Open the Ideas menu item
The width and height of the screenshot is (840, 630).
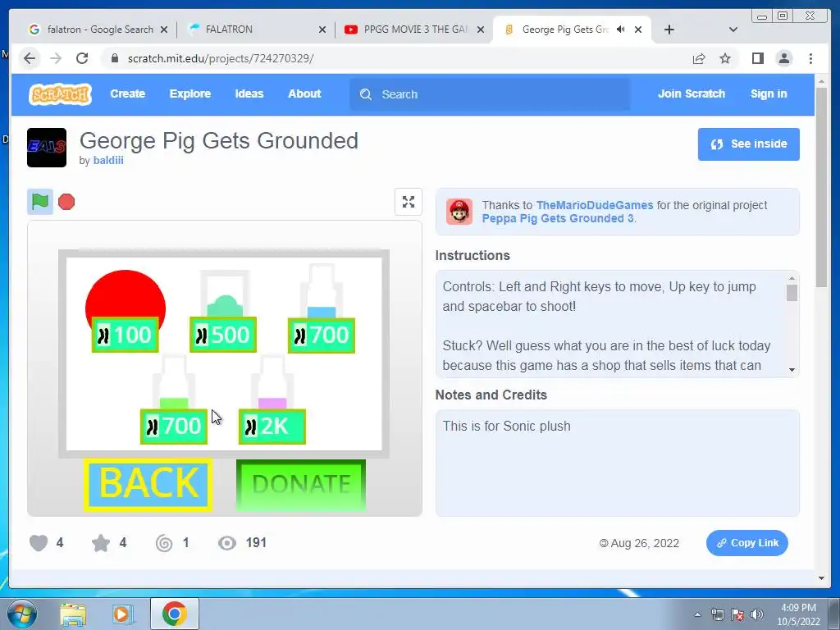(x=249, y=94)
